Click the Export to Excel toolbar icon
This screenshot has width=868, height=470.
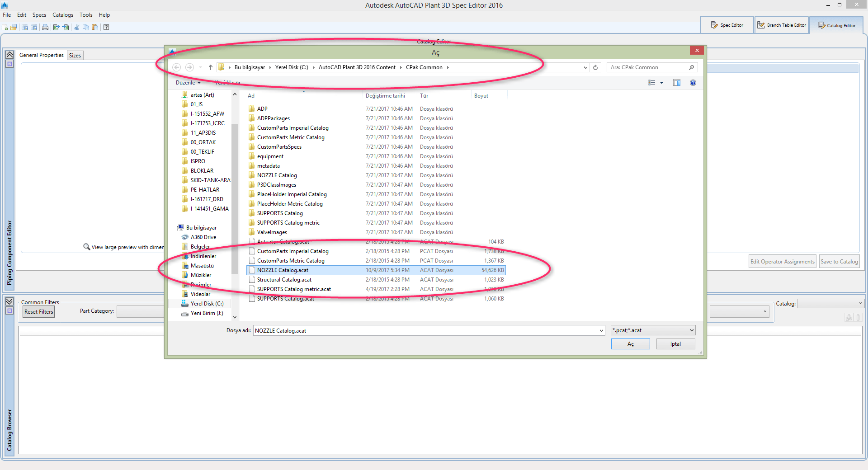pos(56,27)
